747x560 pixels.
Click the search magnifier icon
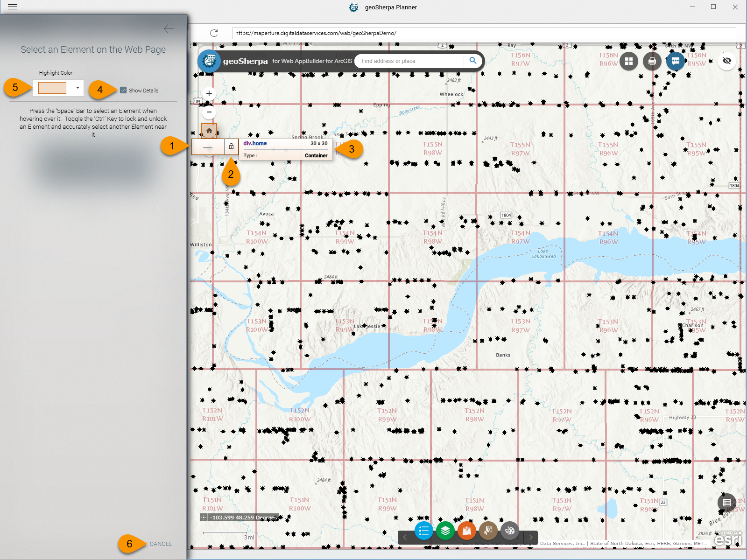pyautogui.click(x=472, y=61)
